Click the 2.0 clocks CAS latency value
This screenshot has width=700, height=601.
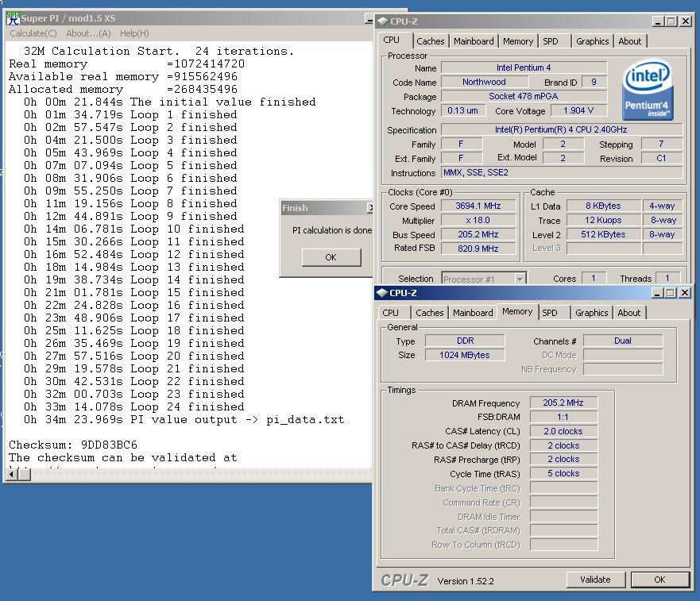563,431
